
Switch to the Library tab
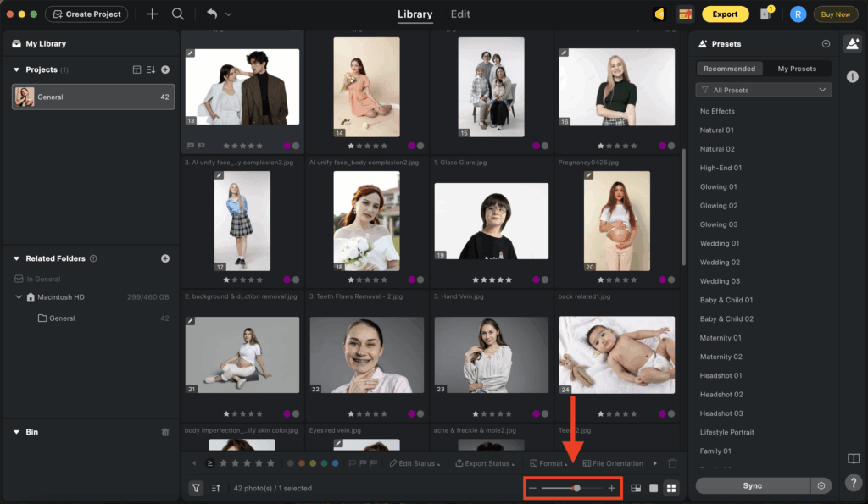415,14
